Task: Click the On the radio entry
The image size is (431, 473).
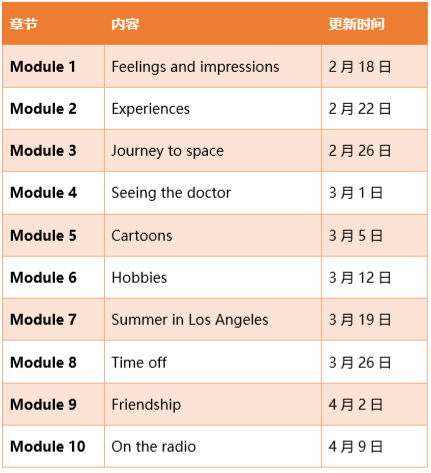Action: 154,447
